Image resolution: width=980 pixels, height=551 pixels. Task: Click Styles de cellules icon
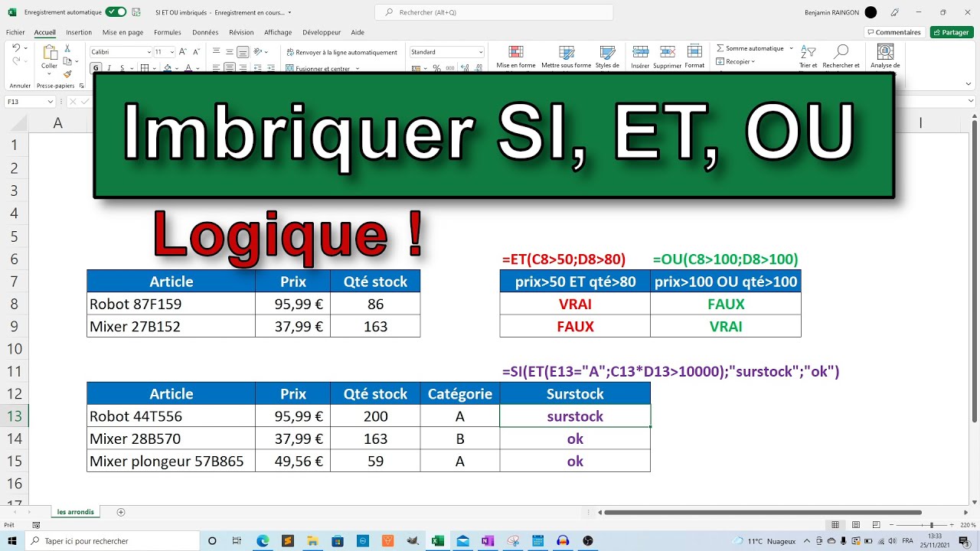[607, 52]
